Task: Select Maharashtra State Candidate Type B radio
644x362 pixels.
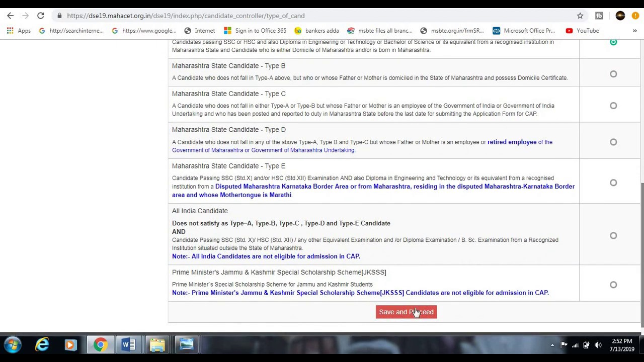Action: tap(613, 74)
